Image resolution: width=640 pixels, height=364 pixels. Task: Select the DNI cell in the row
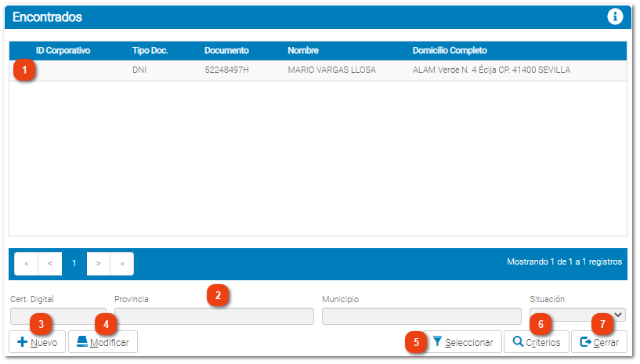pyautogui.click(x=139, y=70)
